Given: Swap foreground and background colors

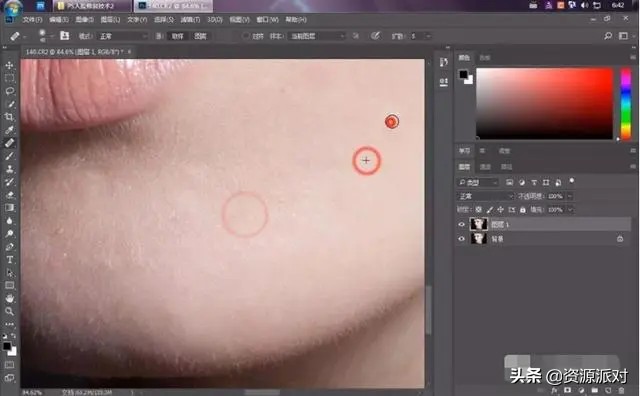Looking at the screenshot, I should tap(13, 336).
